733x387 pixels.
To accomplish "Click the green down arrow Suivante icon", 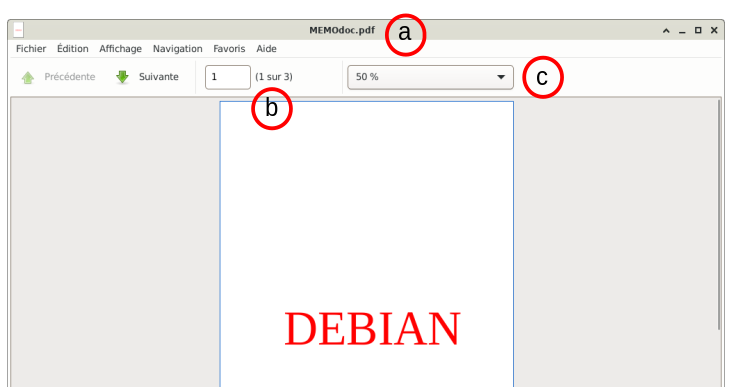I will tap(122, 77).
